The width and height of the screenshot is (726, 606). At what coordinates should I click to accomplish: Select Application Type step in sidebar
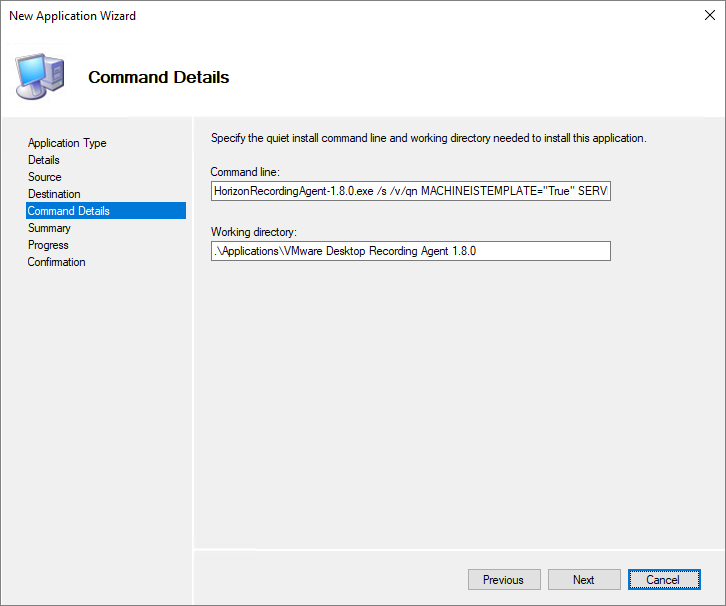[67, 143]
